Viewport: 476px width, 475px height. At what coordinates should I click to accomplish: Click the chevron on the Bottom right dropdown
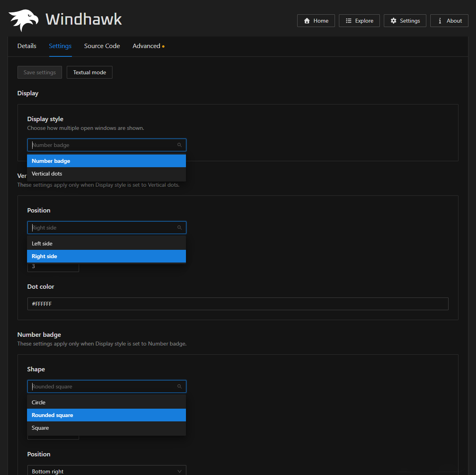[x=180, y=471]
